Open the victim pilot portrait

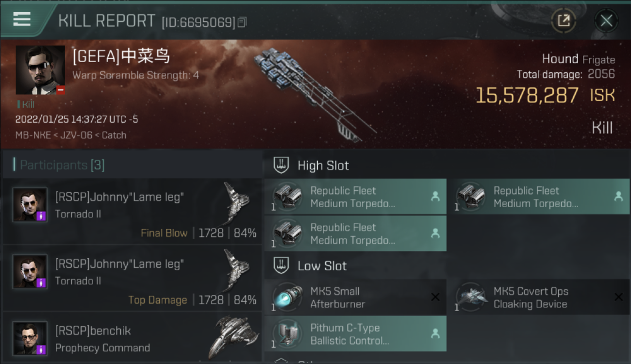pyautogui.click(x=40, y=70)
